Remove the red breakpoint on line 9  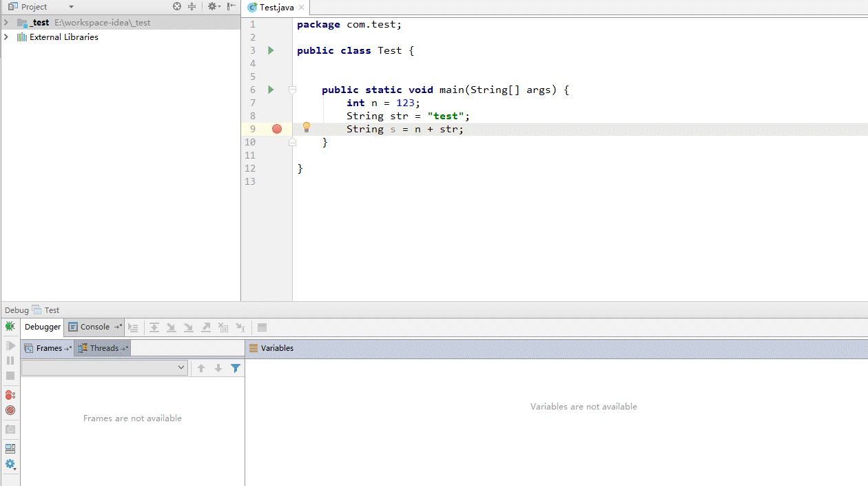point(277,129)
